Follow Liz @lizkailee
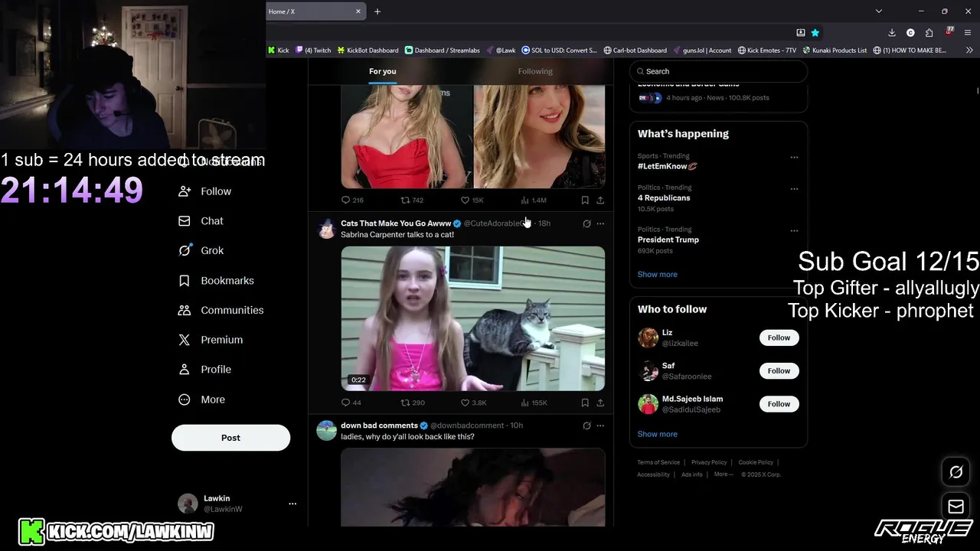The width and height of the screenshot is (980, 551). click(x=779, y=337)
